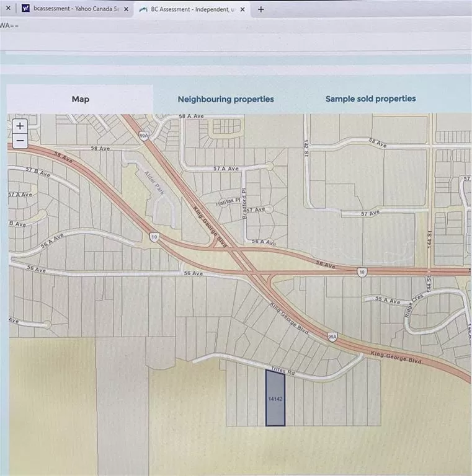The width and height of the screenshot is (472, 476).
Task: Zoom out on the map
Action: point(20,140)
